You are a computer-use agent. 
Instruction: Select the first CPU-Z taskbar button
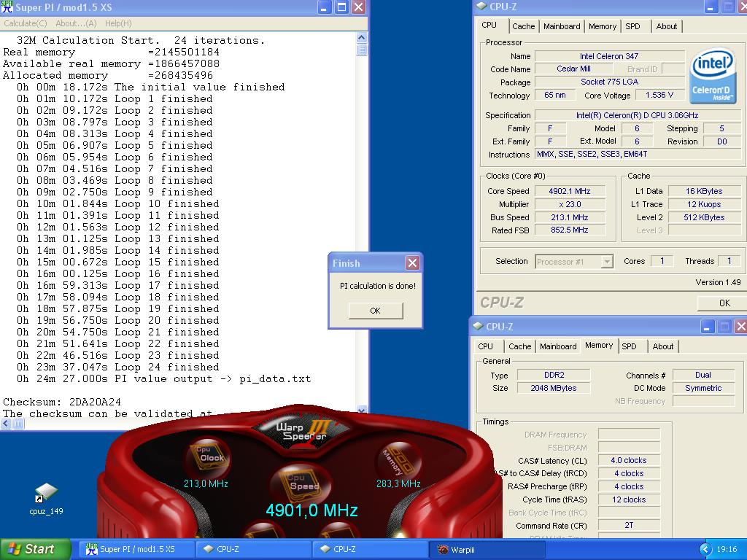click(253, 549)
